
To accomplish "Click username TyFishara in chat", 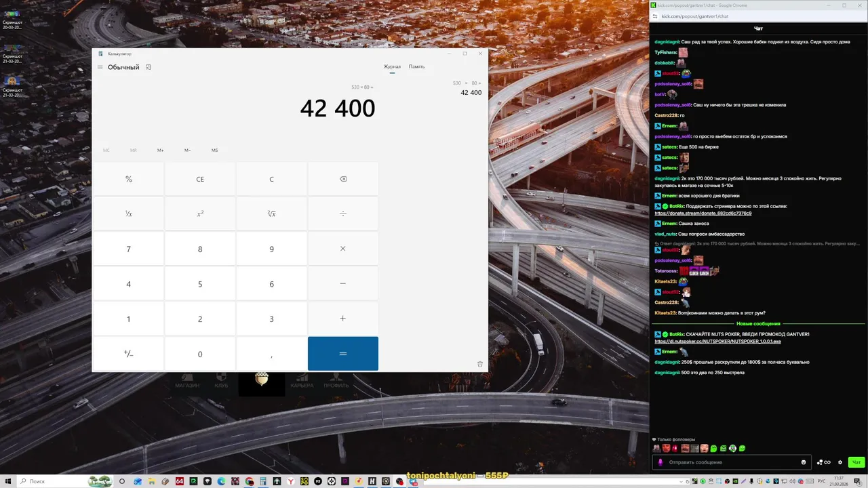I will click(665, 52).
